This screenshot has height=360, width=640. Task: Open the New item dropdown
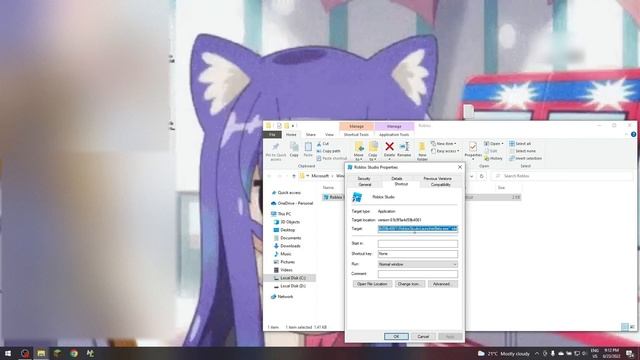444,144
